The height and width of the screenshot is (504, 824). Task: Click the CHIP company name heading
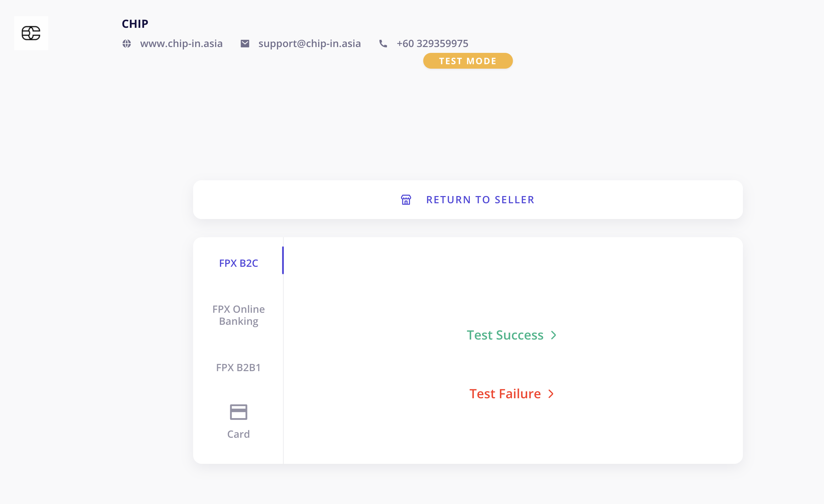pos(135,24)
